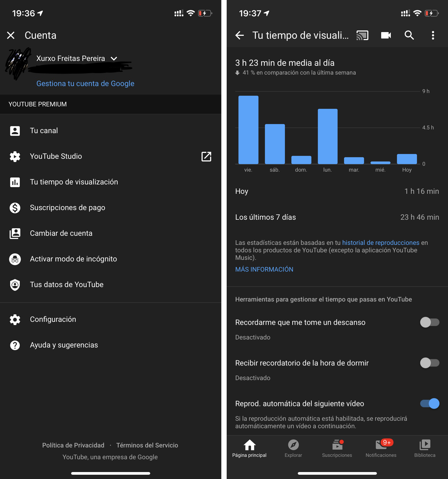Tap the Hoy bar in the chart
Image resolution: width=448 pixels, height=479 pixels.
(x=407, y=159)
